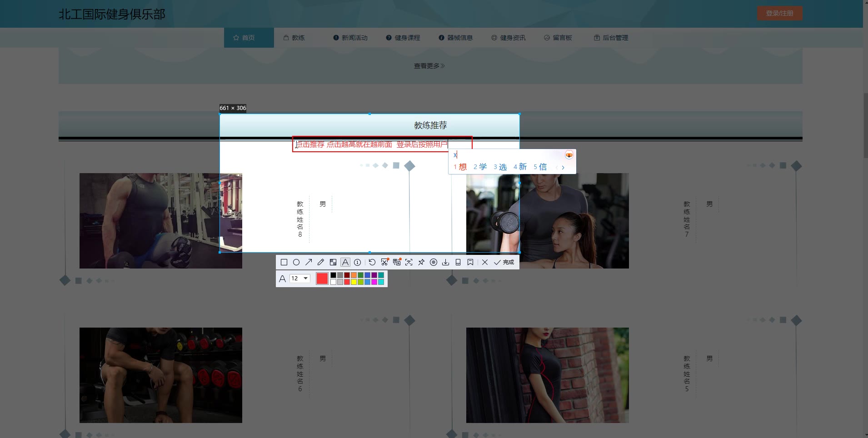
Task: Open the 健身课程 navigation tab
Action: [403, 38]
